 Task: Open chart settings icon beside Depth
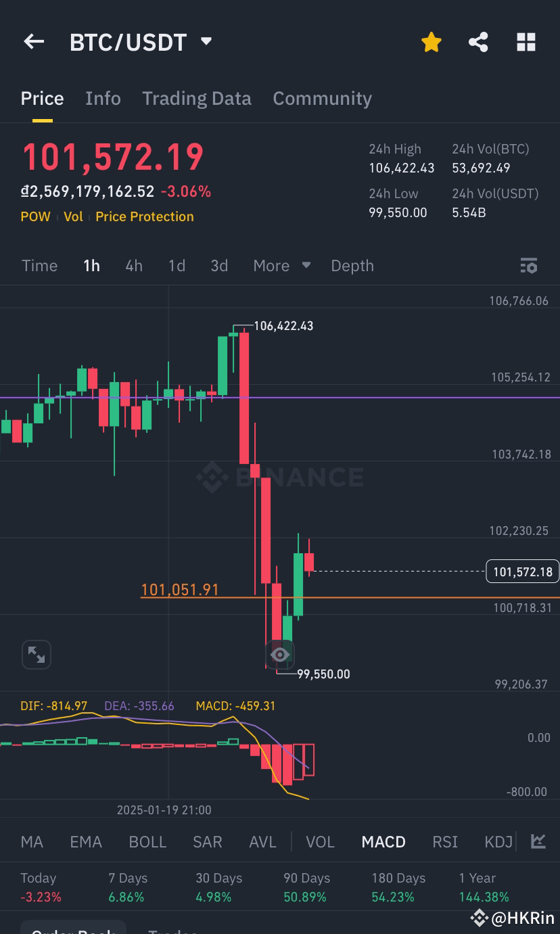[529, 266]
